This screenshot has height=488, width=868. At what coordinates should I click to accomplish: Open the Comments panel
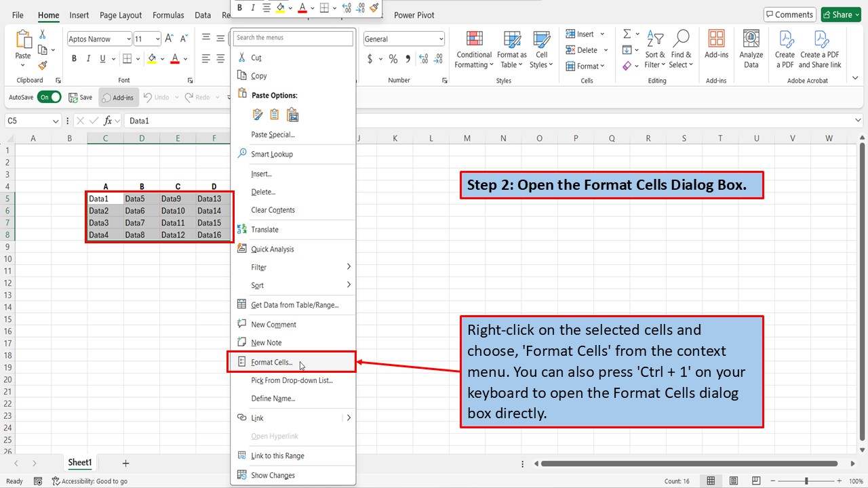coord(789,14)
